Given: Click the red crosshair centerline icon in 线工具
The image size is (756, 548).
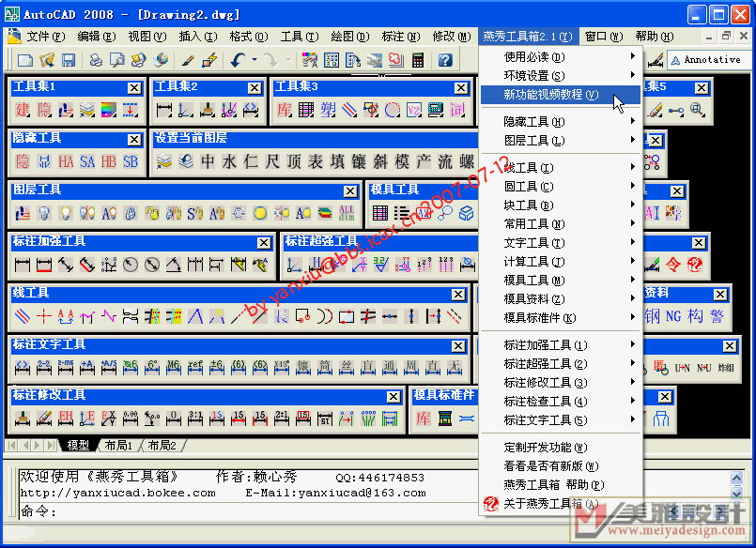Looking at the screenshot, I should tap(44, 316).
